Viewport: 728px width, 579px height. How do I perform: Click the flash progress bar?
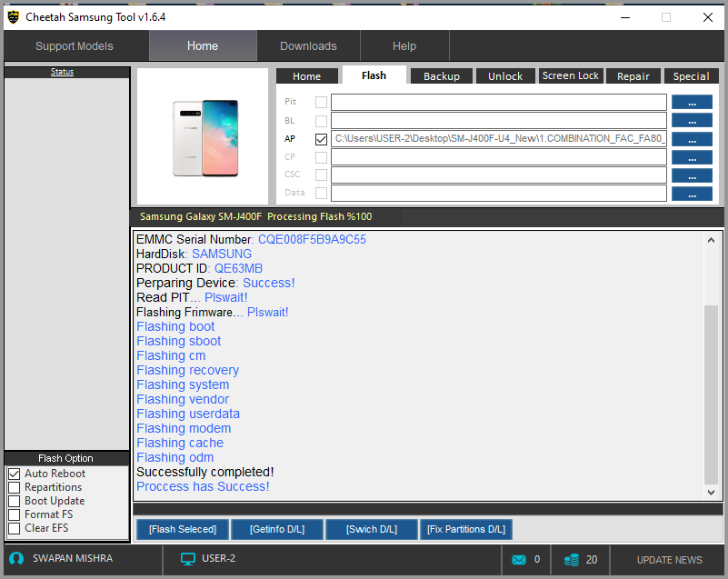point(427,509)
